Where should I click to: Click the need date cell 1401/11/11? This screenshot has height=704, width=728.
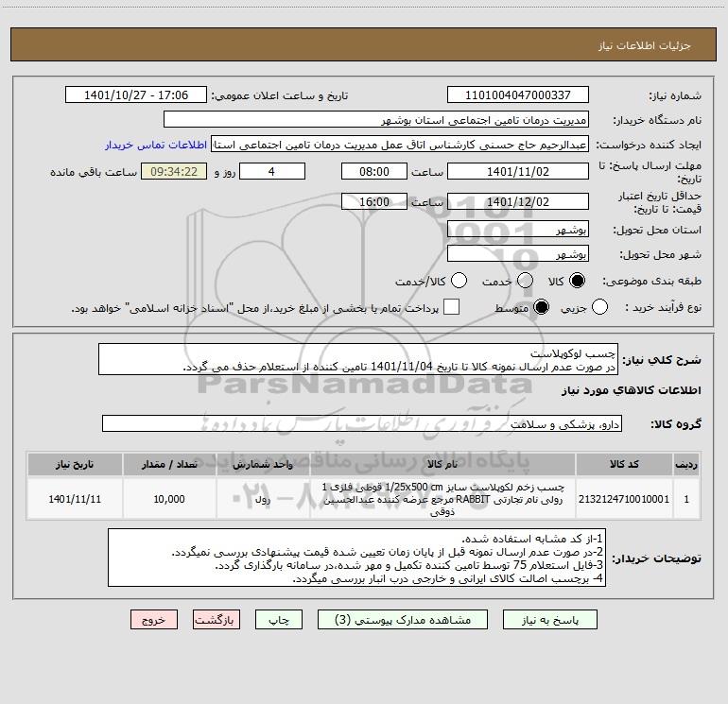75,499
